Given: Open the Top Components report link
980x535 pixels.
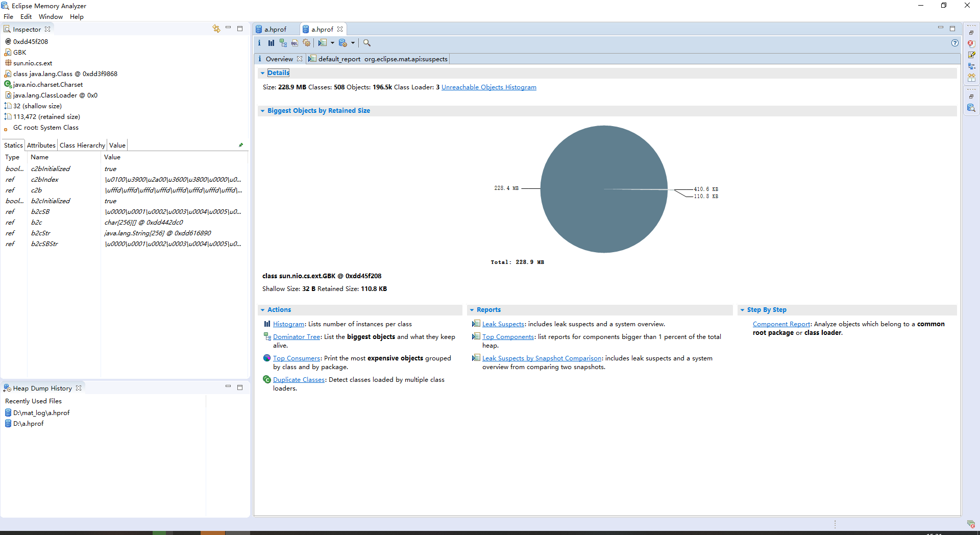Looking at the screenshot, I should click(508, 337).
